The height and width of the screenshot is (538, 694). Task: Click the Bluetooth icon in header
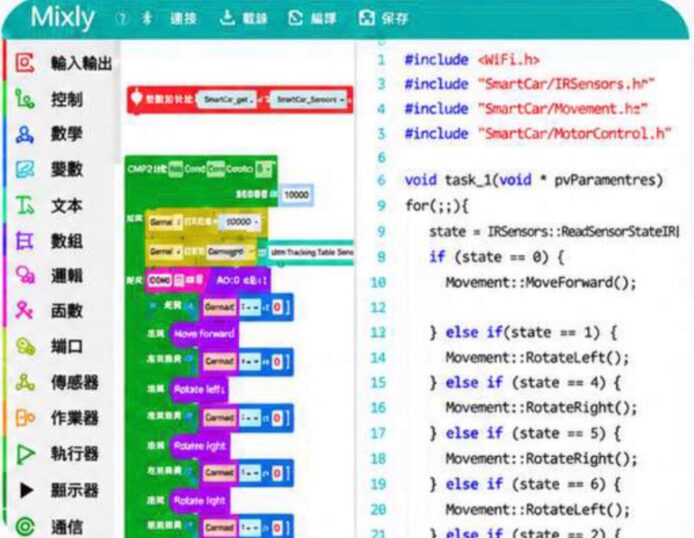(x=147, y=18)
